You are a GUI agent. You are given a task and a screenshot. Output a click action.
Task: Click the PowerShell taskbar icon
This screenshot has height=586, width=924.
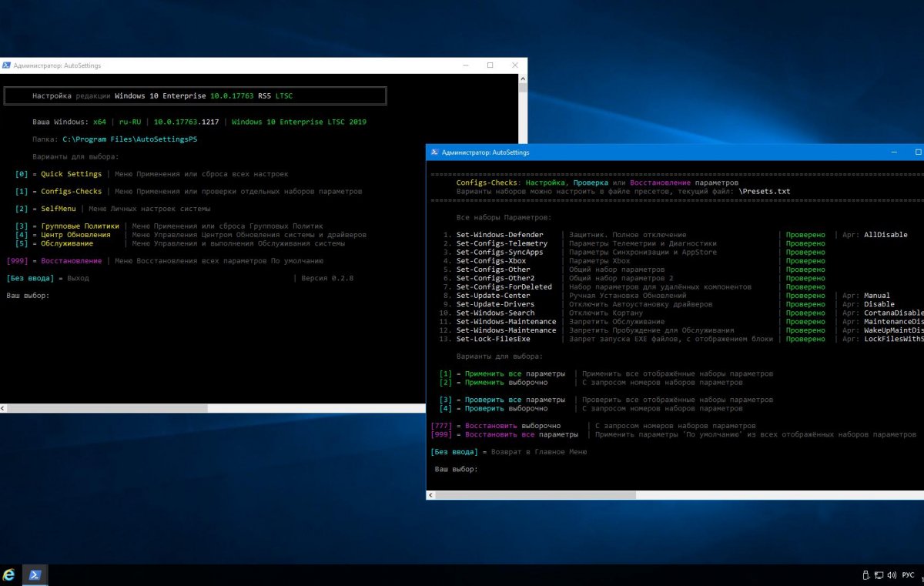pyautogui.click(x=35, y=575)
